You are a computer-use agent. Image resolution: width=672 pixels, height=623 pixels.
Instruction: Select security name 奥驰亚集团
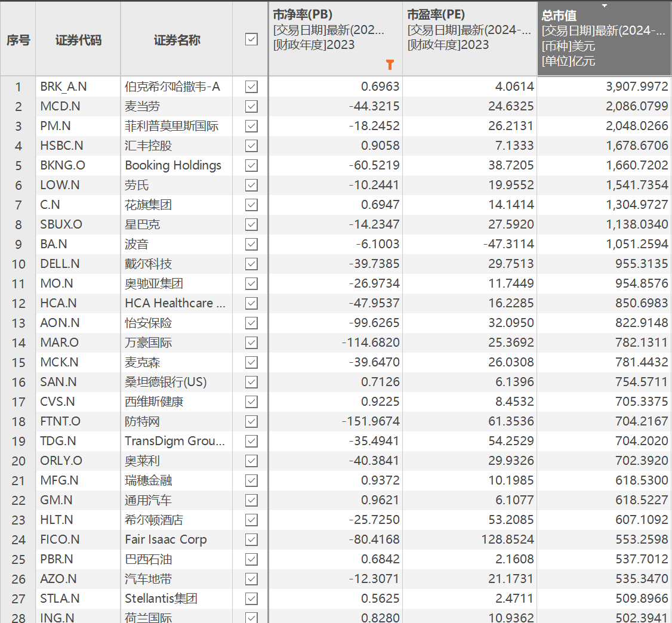click(x=154, y=283)
